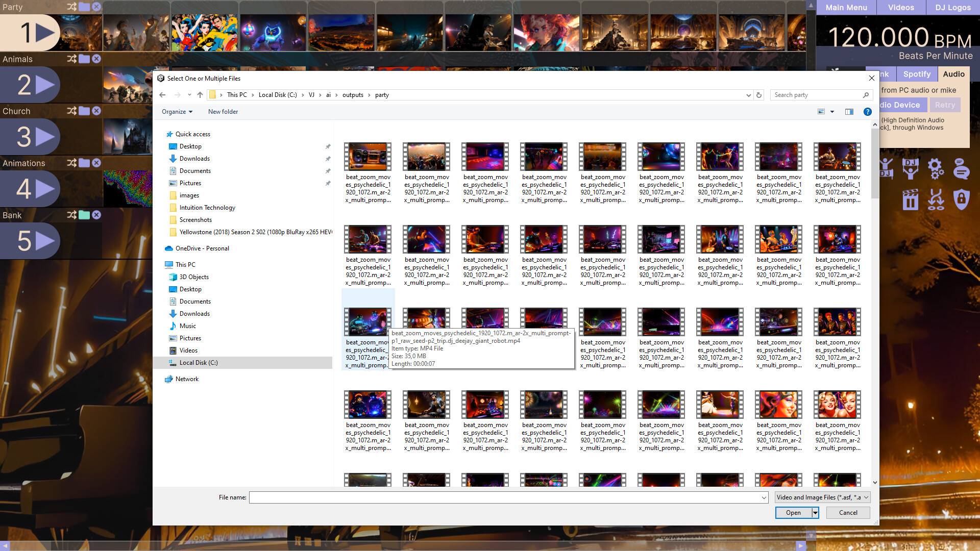Click the Retry button
The image size is (980, 551).
(x=945, y=105)
